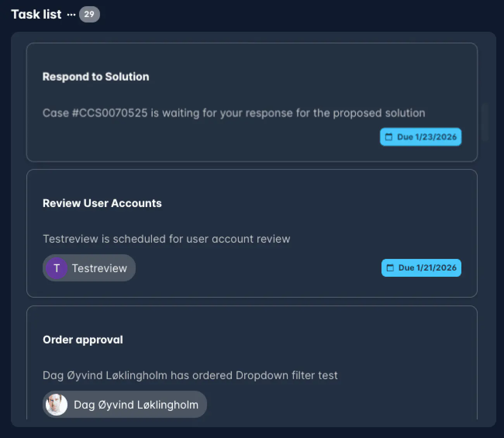Screen dimensions: 504x438
Task: Click calendar icon beside Due 1/23/2026
Action: pyautogui.click(x=388, y=137)
